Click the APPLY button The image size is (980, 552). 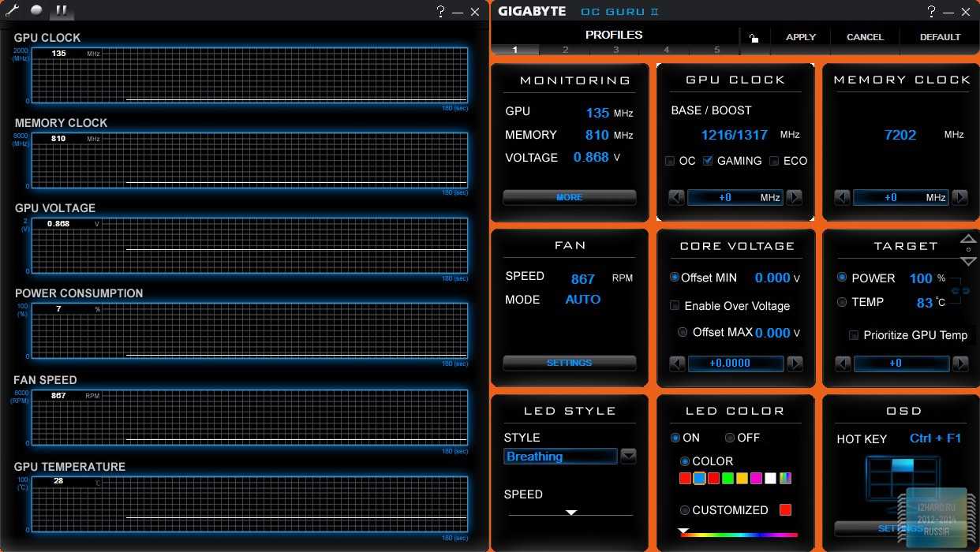801,37
